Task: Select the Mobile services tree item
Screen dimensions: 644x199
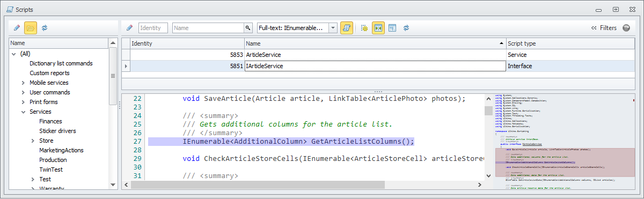Action: [49, 83]
